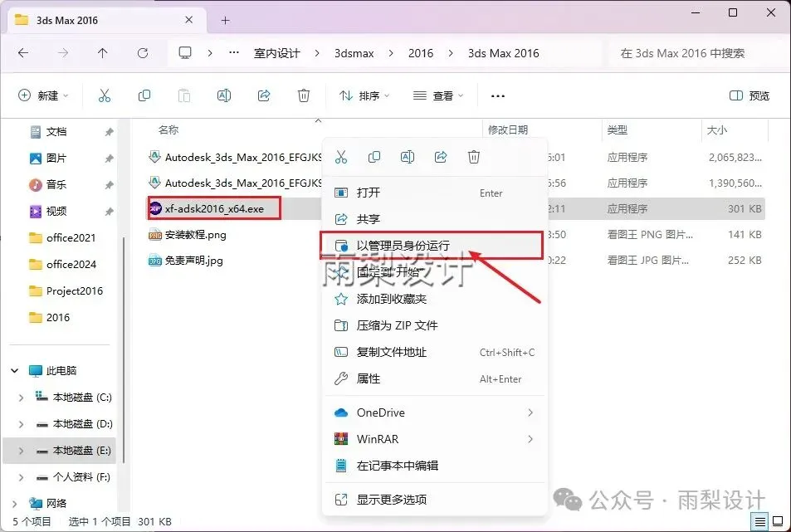Expand 本地磁盘 (C:) in the sidebar
This screenshot has width=791, height=532.
(x=22, y=398)
